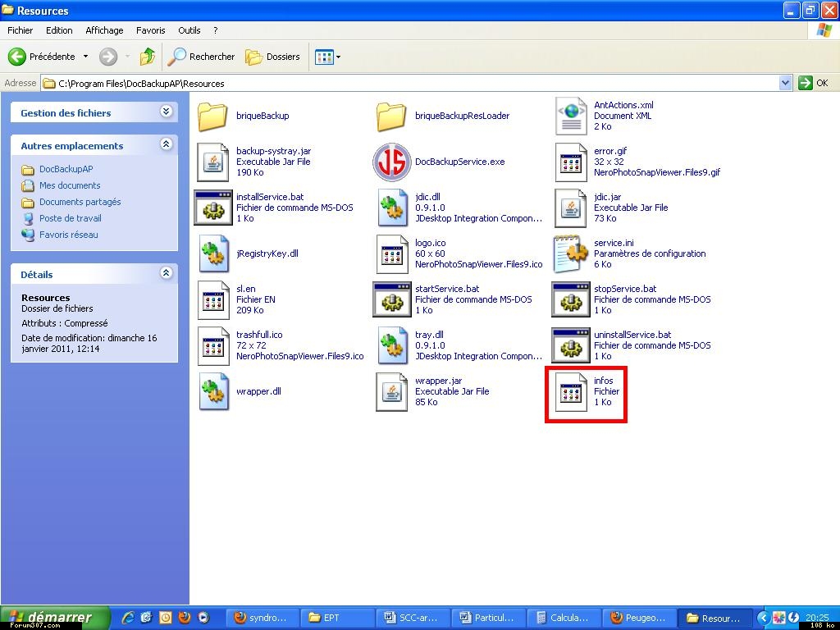Open the Précédente history dropdown arrow

pyautogui.click(x=85, y=57)
